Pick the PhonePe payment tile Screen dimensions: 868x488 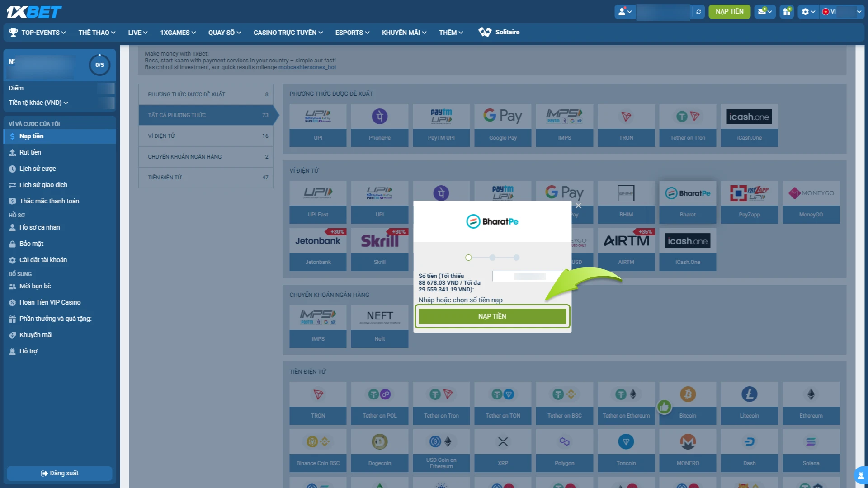tap(379, 125)
